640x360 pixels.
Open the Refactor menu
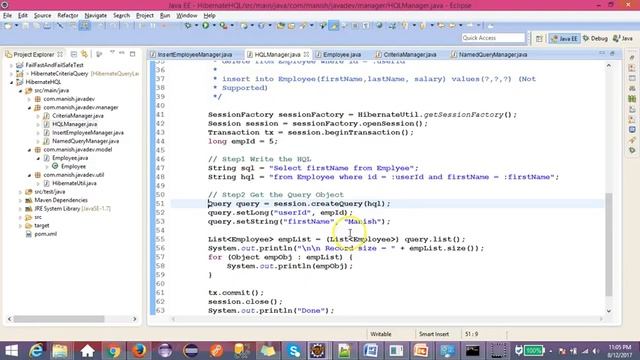(68, 16)
